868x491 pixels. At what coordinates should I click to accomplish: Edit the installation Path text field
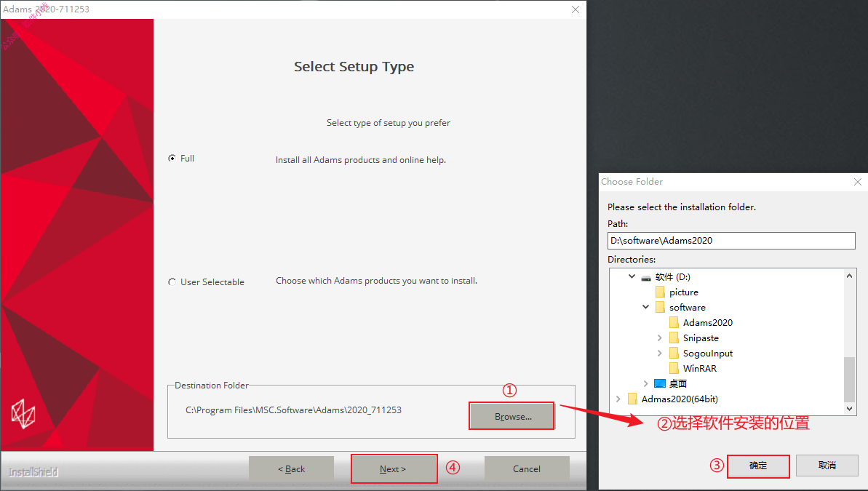(x=731, y=241)
